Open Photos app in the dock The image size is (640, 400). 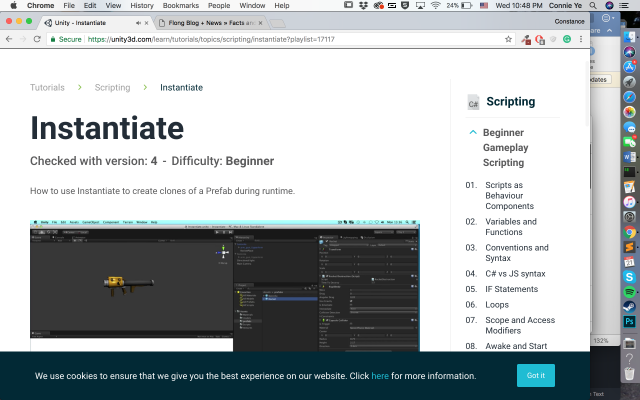tap(629, 112)
